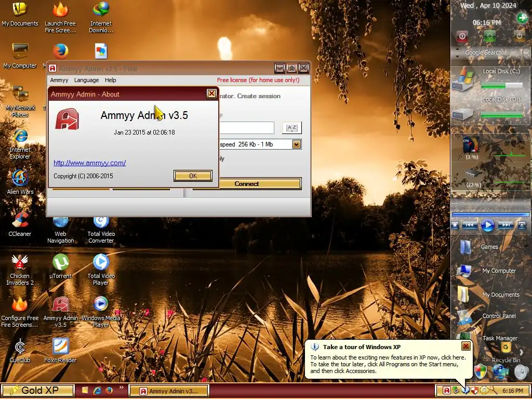Image resolution: width=532 pixels, height=399 pixels.
Task: Click the security shield tray icon
Action: point(475,391)
